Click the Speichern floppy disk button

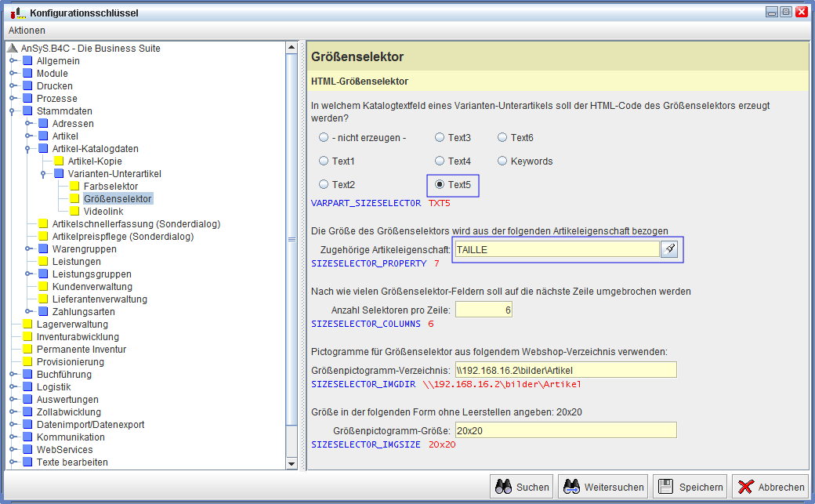tap(690, 487)
